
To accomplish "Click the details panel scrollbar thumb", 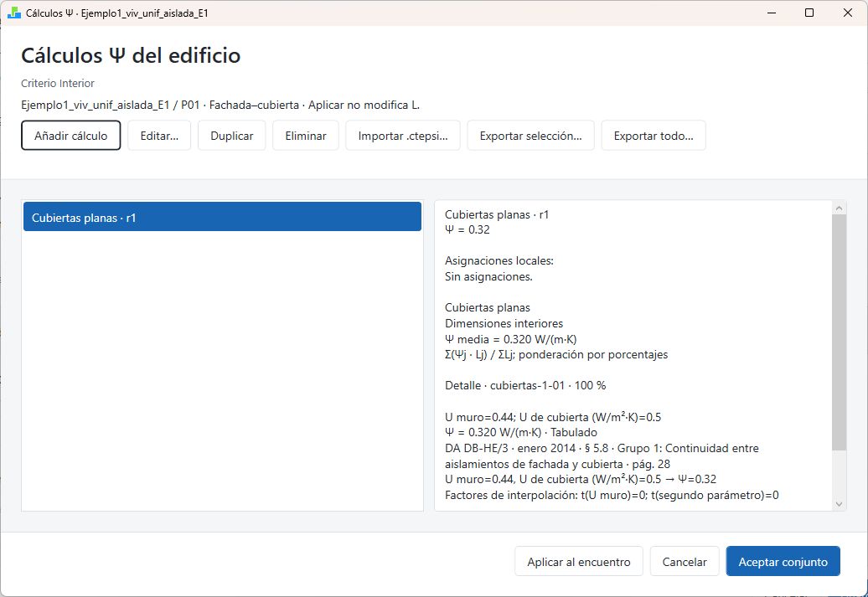I will (x=840, y=332).
